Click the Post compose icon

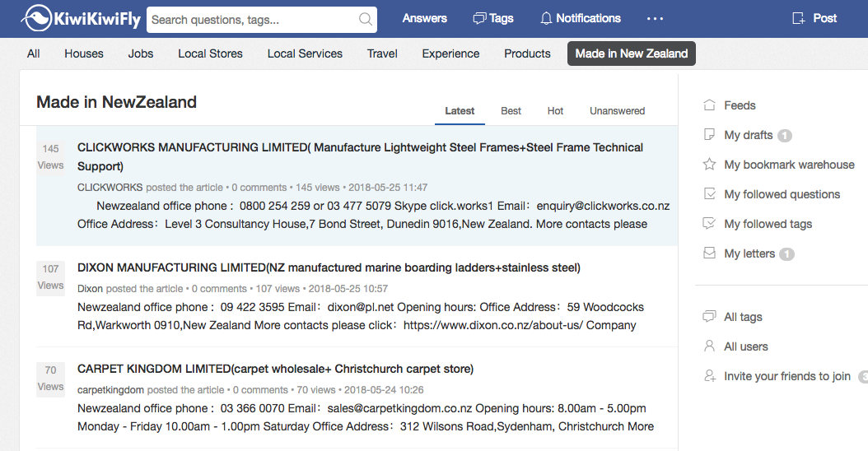798,18
